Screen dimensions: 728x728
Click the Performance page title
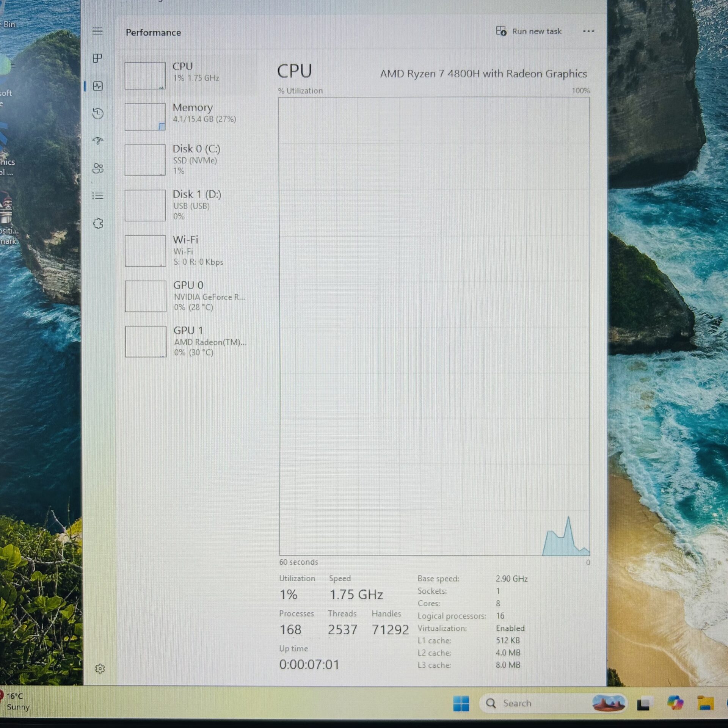(153, 33)
